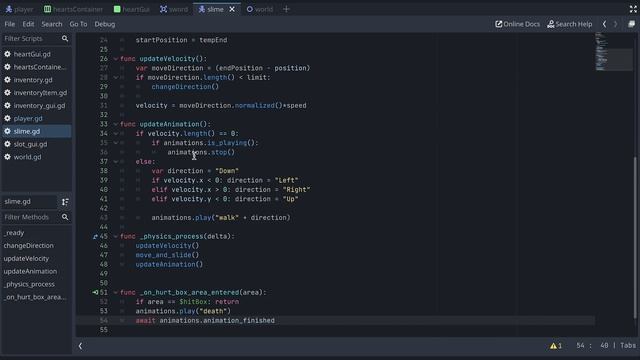
Task: Open Online Docs
Action: 518,24
